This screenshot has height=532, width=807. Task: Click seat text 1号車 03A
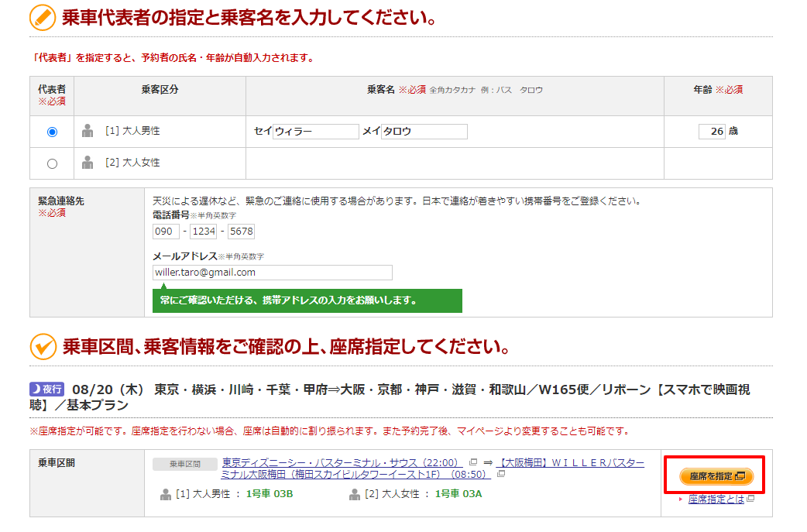click(458, 494)
